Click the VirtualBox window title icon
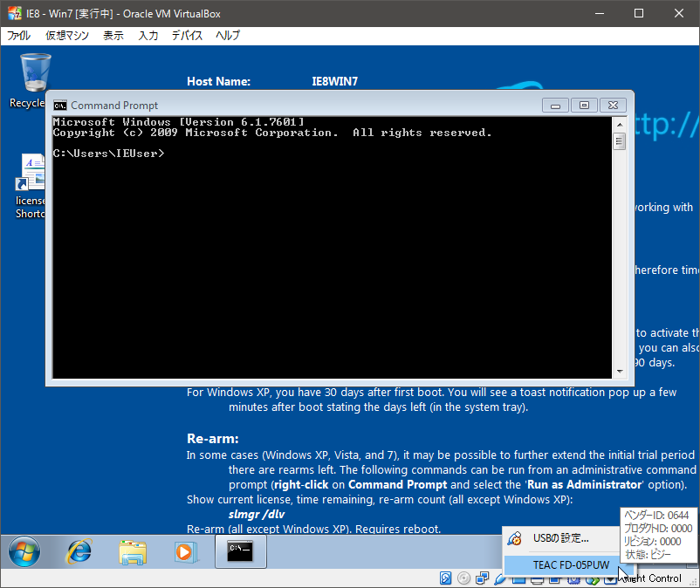The height and width of the screenshot is (588, 700). pyautogui.click(x=14, y=13)
